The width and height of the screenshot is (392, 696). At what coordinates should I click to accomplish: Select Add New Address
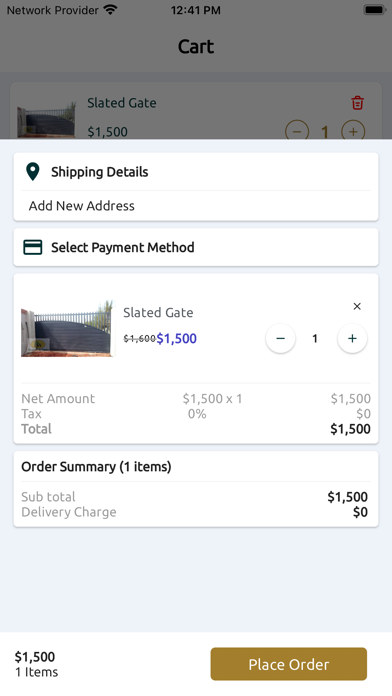[x=82, y=206]
